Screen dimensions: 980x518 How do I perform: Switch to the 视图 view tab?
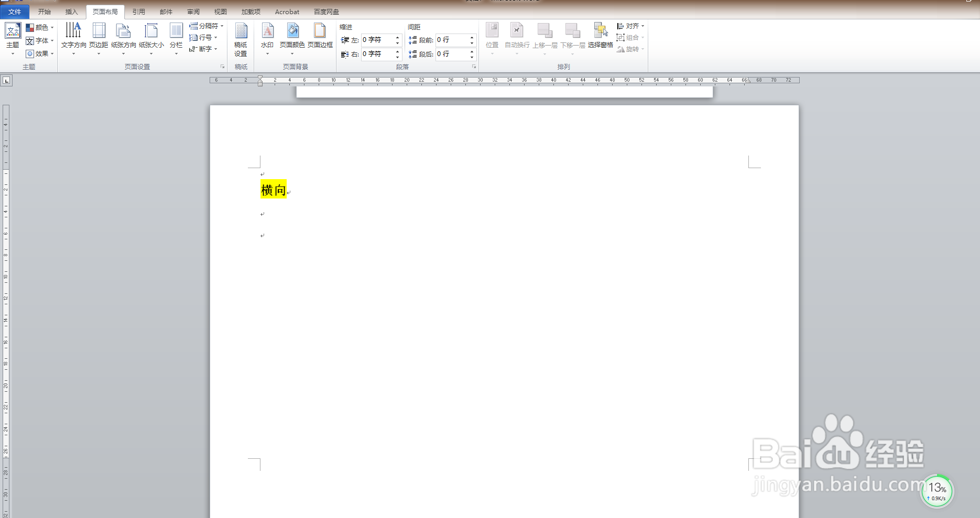click(x=221, y=12)
